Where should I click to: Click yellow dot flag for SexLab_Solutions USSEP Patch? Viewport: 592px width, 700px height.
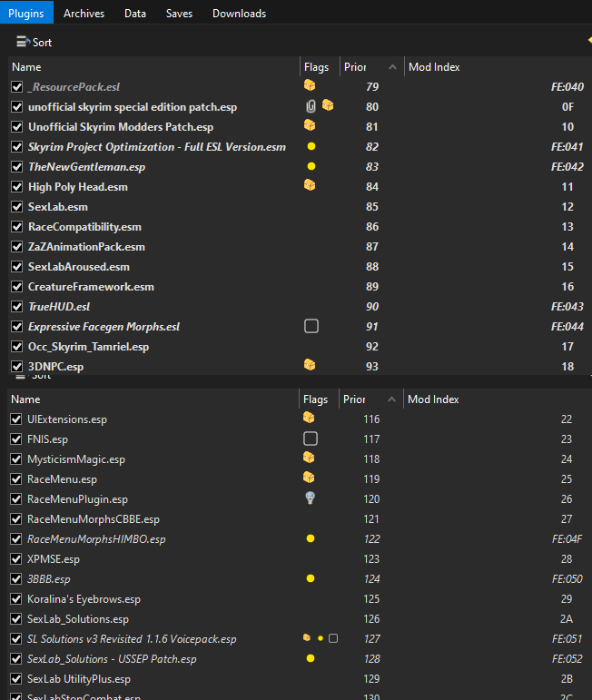tap(311, 658)
